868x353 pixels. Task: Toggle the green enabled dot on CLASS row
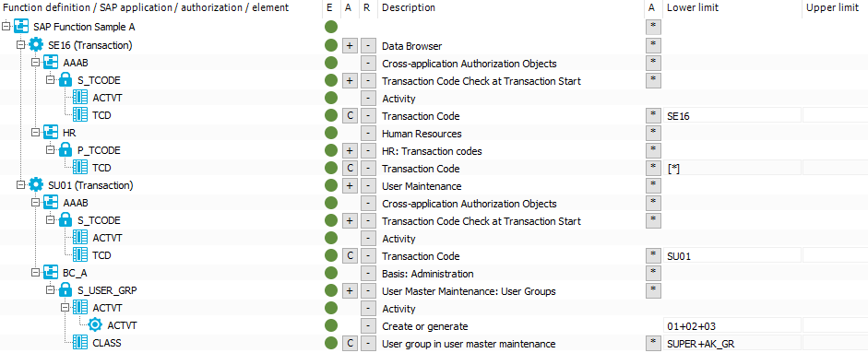331,343
